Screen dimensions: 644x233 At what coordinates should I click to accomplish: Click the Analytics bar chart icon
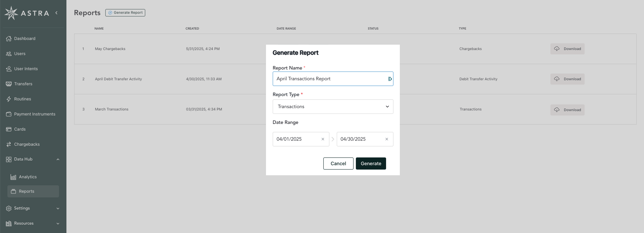click(x=13, y=177)
